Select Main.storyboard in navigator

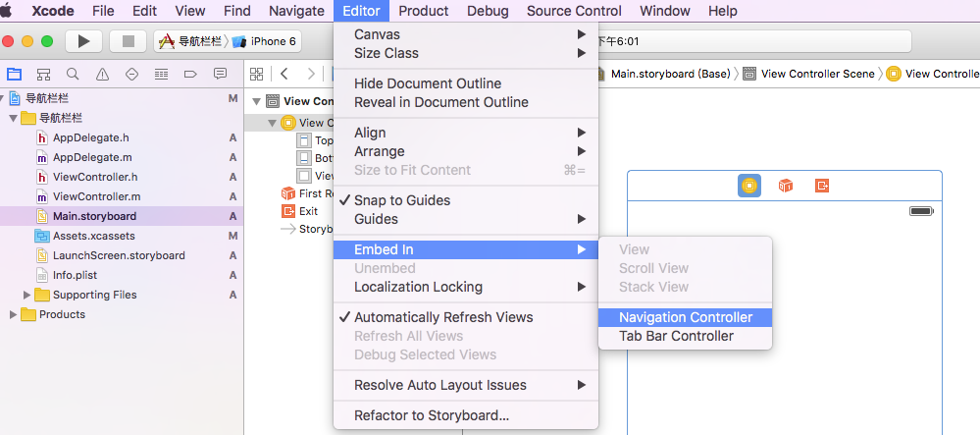94,216
